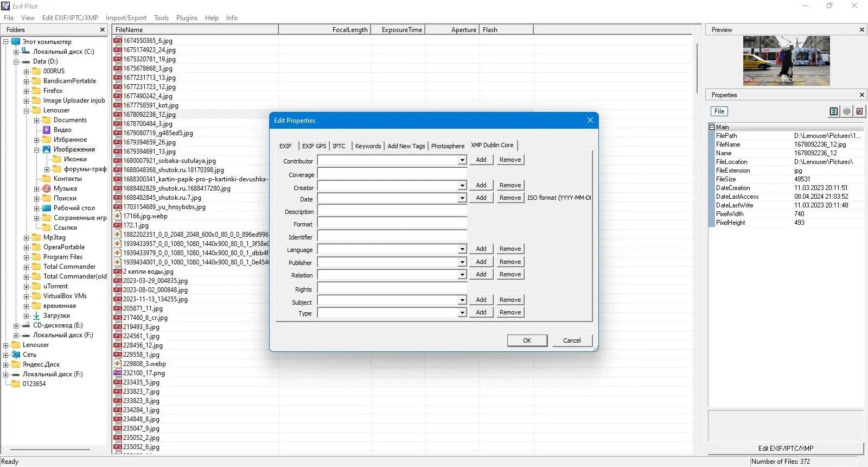Open the Publisher dropdown
The height and width of the screenshot is (467, 868).
(x=462, y=262)
